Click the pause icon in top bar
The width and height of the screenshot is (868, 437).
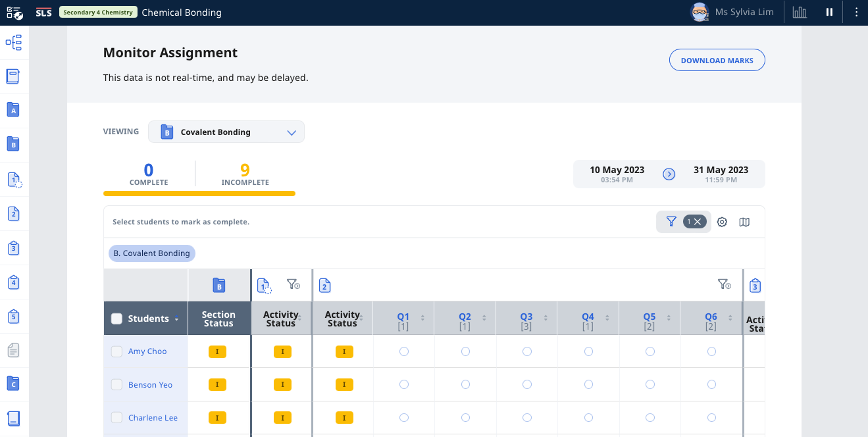(x=829, y=12)
